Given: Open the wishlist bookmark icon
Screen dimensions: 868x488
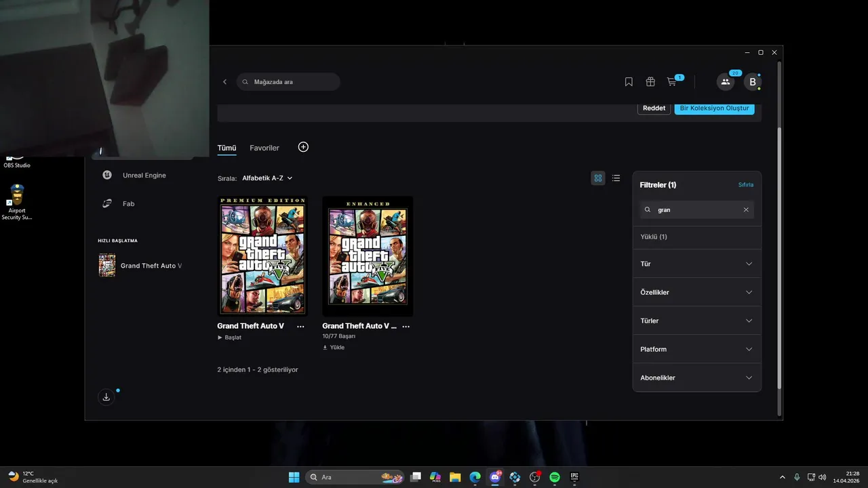Looking at the screenshot, I should click(x=629, y=82).
